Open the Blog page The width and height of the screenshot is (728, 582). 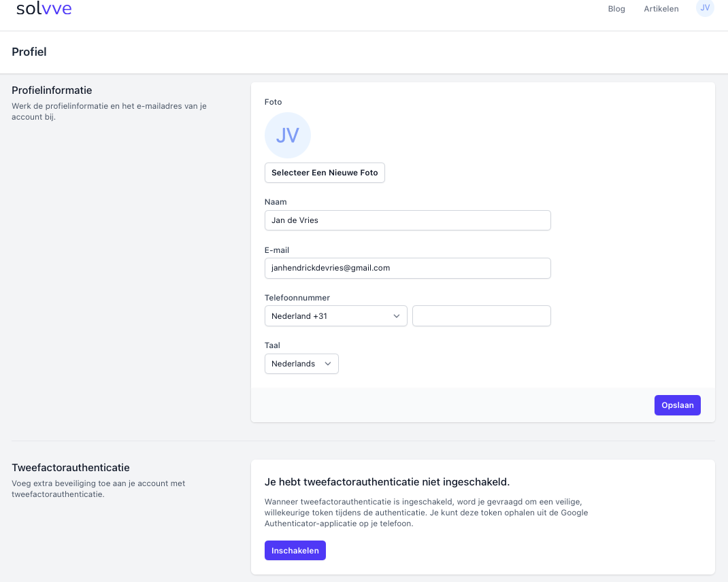pos(616,9)
